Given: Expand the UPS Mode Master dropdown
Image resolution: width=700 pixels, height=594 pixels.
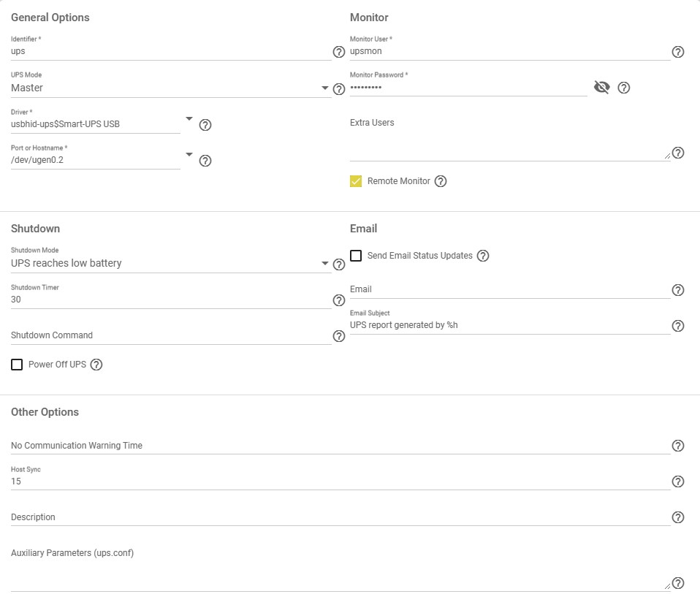Looking at the screenshot, I should pos(170,88).
